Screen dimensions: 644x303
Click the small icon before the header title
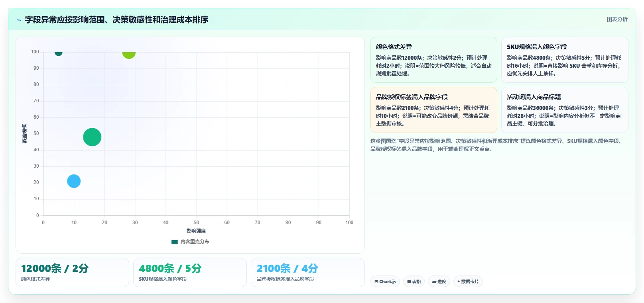(19, 20)
